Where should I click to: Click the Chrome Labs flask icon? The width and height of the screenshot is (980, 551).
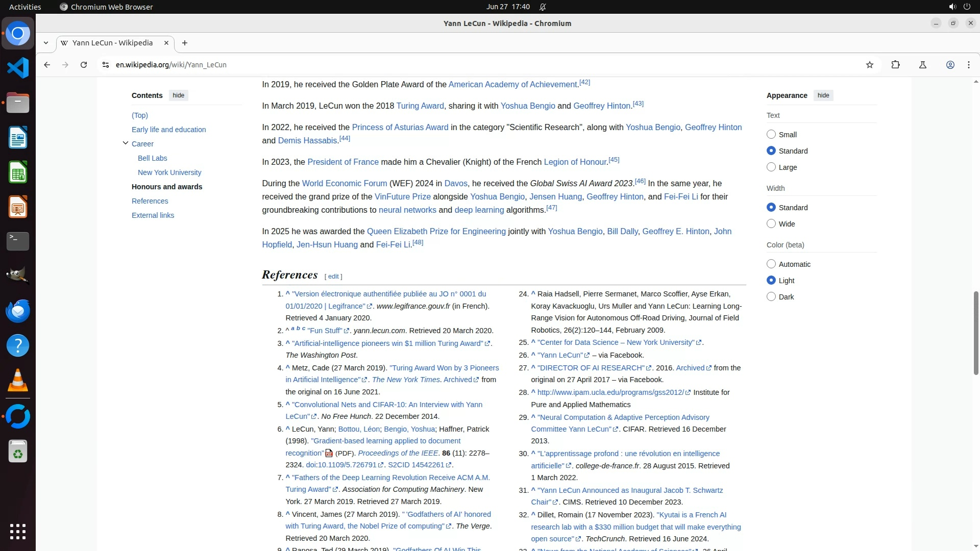[x=922, y=65]
